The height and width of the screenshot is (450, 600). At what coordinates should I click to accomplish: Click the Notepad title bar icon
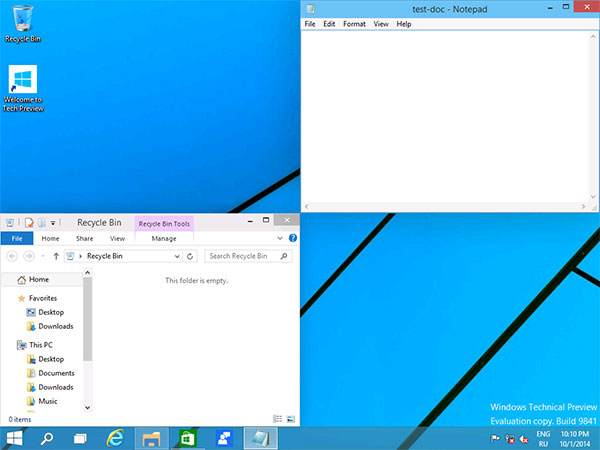(x=311, y=9)
